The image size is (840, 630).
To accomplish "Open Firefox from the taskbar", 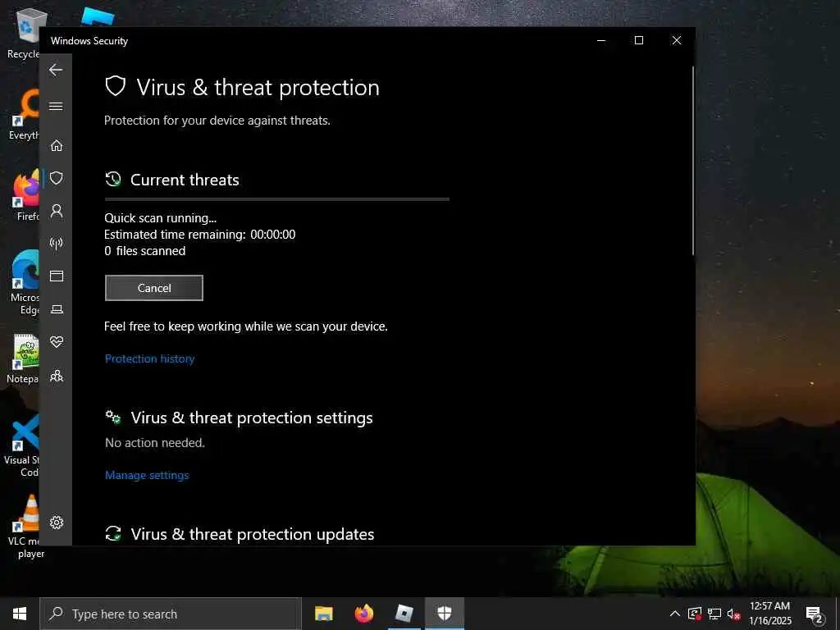I will pyautogui.click(x=364, y=614).
